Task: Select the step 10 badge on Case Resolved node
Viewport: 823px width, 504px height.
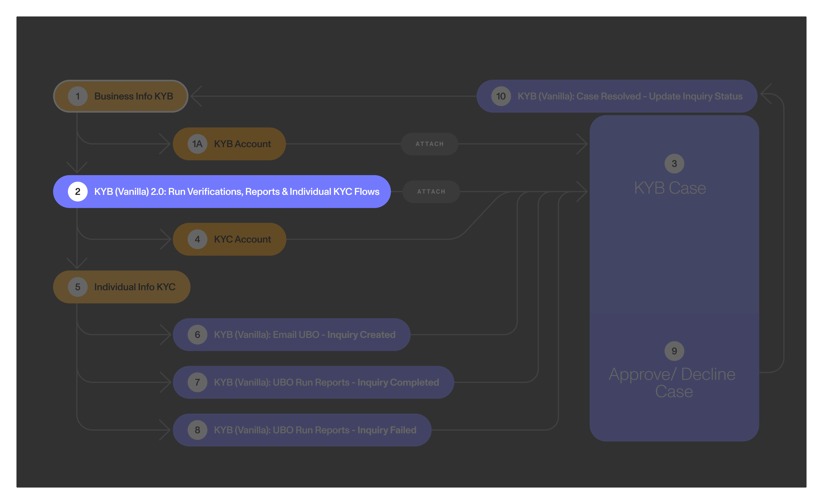Action: tap(501, 96)
